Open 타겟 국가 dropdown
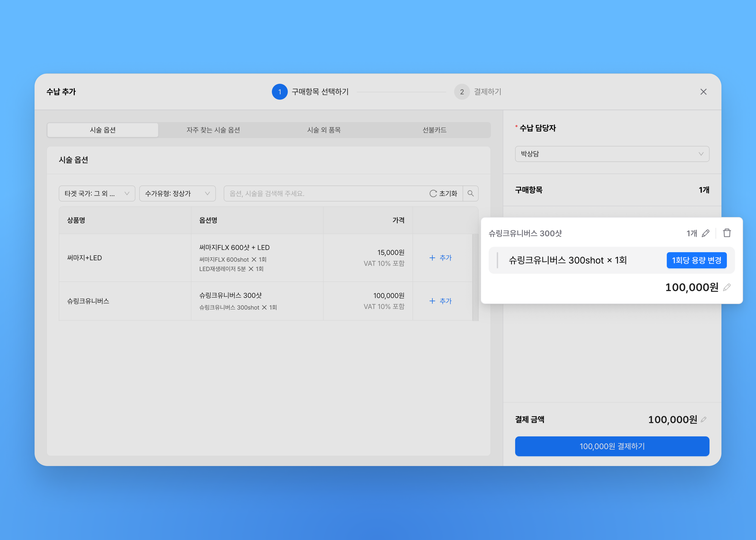756x540 pixels. pyautogui.click(x=97, y=193)
